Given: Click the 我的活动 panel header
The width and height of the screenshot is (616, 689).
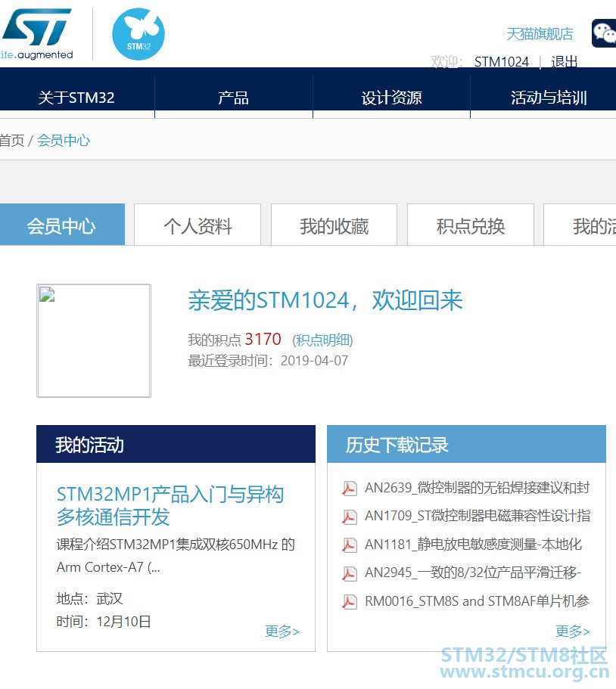Looking at the screenshot, I should point(176,444).
